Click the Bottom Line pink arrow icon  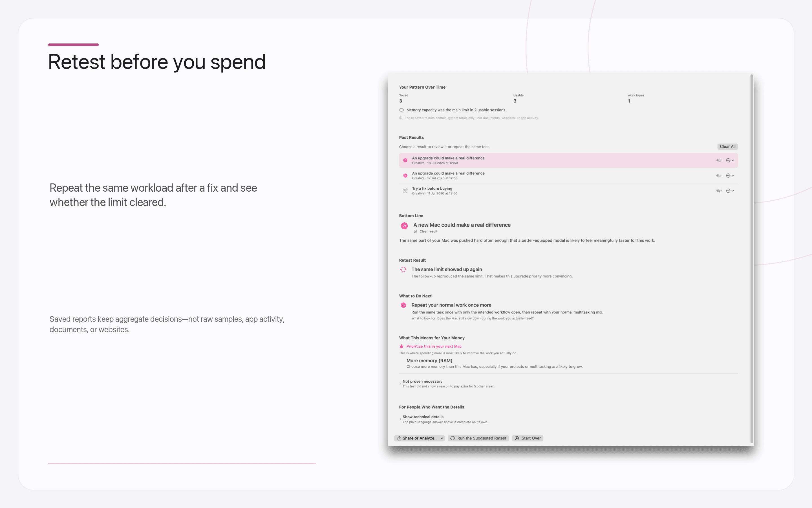[x=404, y=226]
